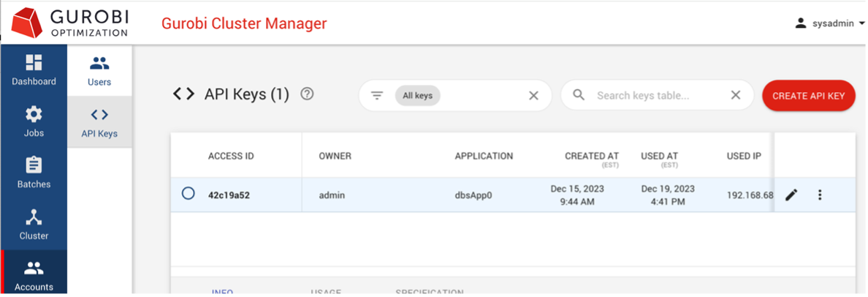Click the owner cell admin
868x297 pixels.
point(332,195)
